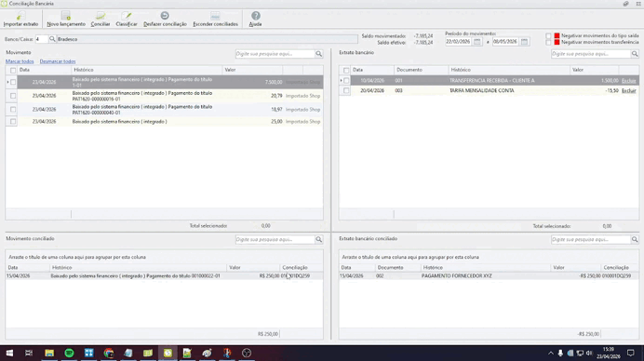Toggle Esconder conciliados in the toolbar
The height and width of the screenshot is (361, 644).
coord(215,19)
